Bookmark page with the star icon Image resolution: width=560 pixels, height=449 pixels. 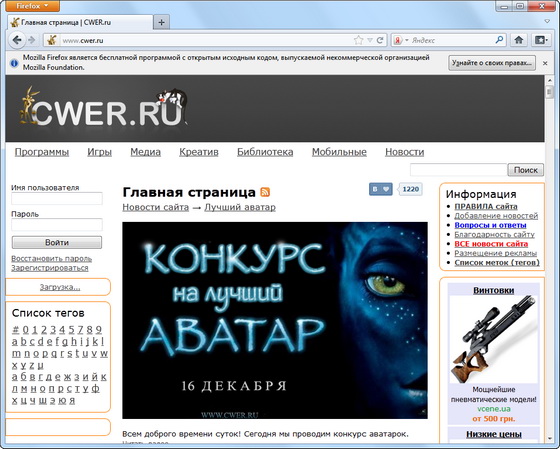pos(358,40)
